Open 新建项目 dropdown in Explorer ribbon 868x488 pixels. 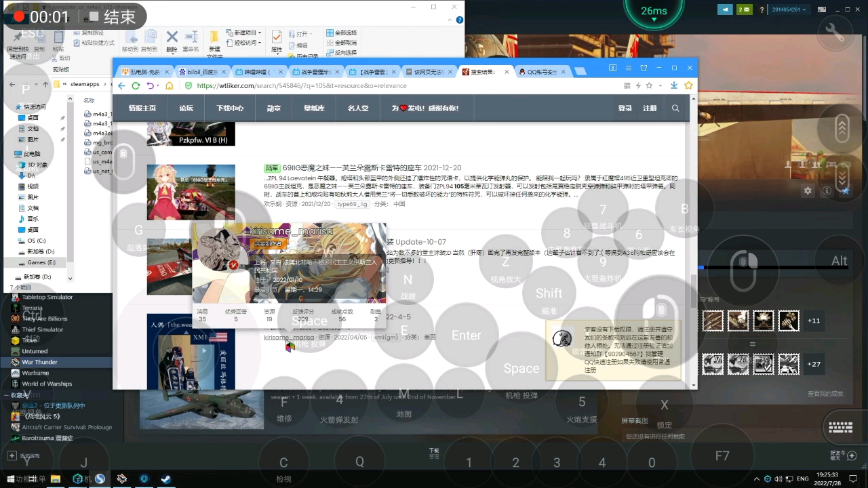(244, 33)
